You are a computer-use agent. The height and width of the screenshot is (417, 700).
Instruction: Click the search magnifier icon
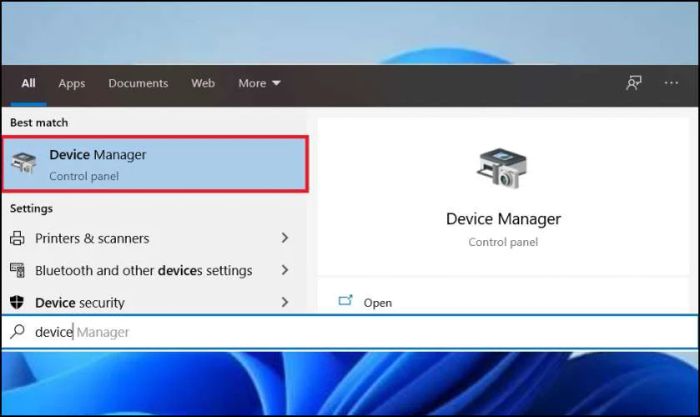[x=17, y=331]
